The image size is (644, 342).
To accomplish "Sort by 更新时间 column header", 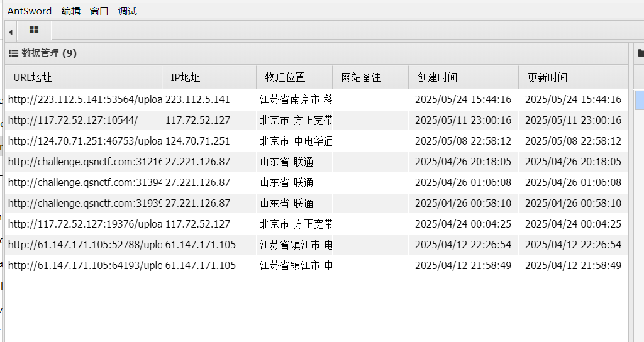I will [x=547, y=77].
